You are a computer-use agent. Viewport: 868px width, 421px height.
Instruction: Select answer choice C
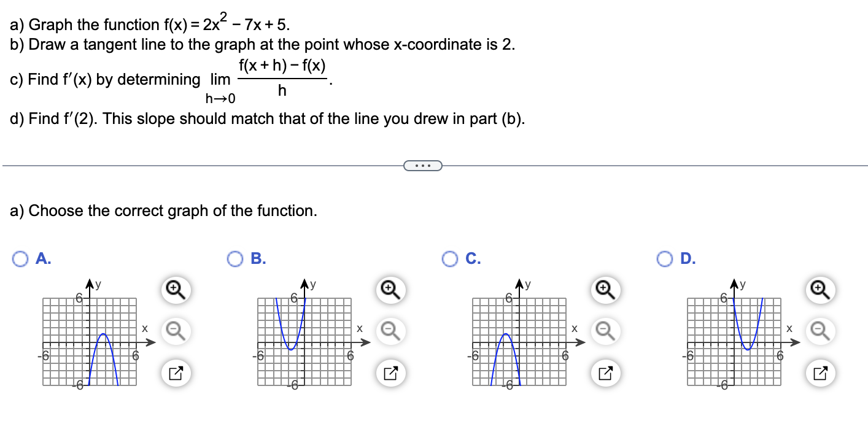(x=449, y=259)
